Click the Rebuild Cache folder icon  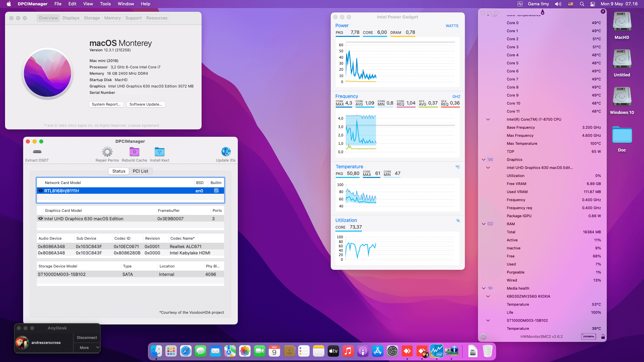(x=135, y=152)
